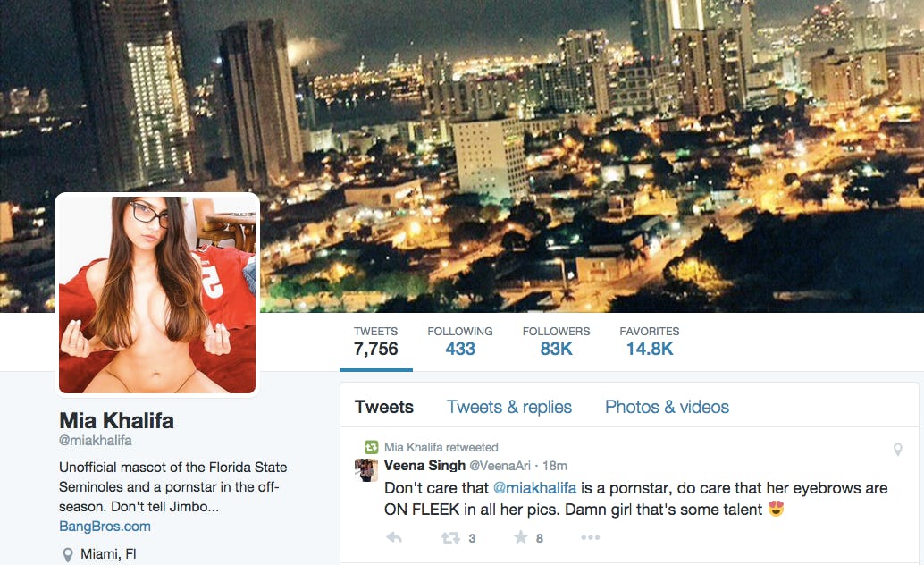Favorite the tweet with star icon
Screen dimensions: 924x565
520,536
